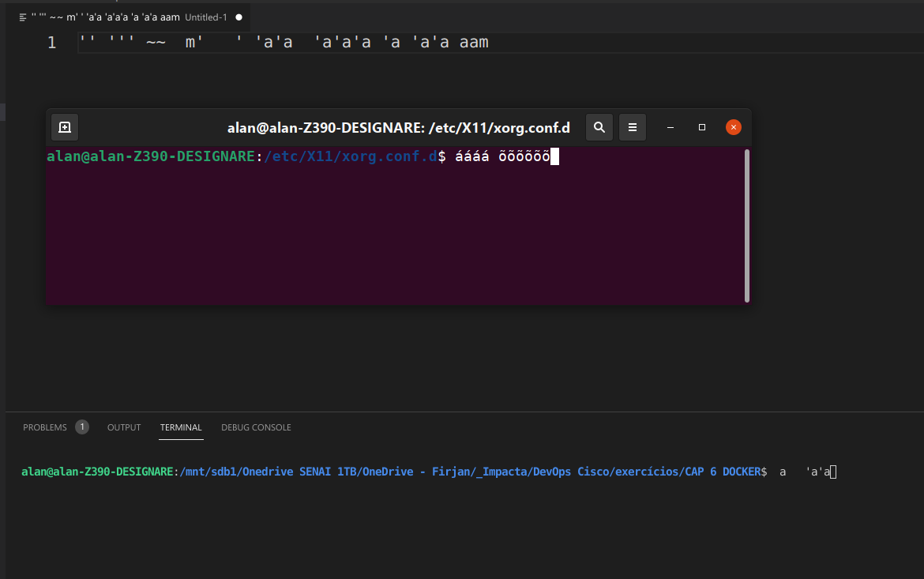924x579 pixels.
Task: Click the file icon on the Untitled-1 tab
Action: pos(23,17)
